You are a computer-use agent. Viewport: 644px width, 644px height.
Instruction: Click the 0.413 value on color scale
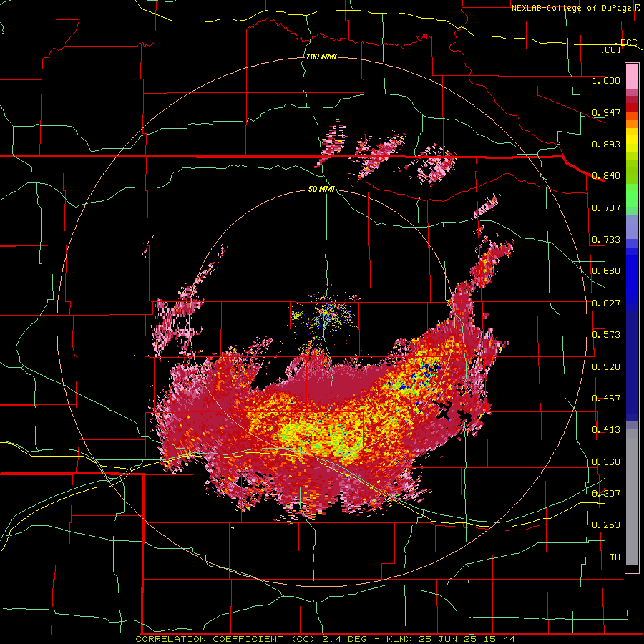pos(606,430)
